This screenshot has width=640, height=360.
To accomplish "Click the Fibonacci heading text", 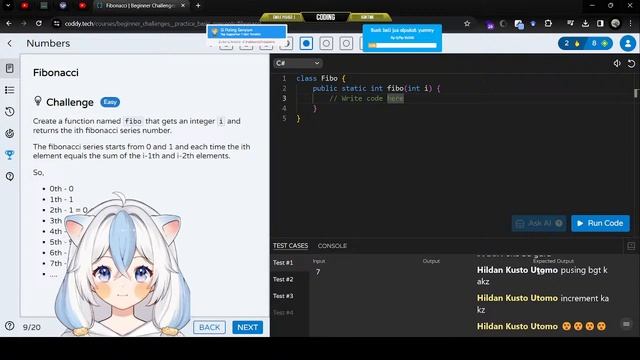I will click(x=56, y=73).
